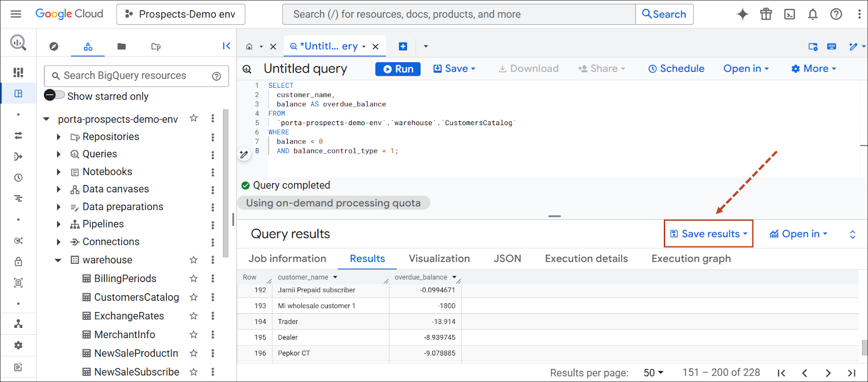Go to next results page
The width and height of the screenshot is (868, 382).
828,373
